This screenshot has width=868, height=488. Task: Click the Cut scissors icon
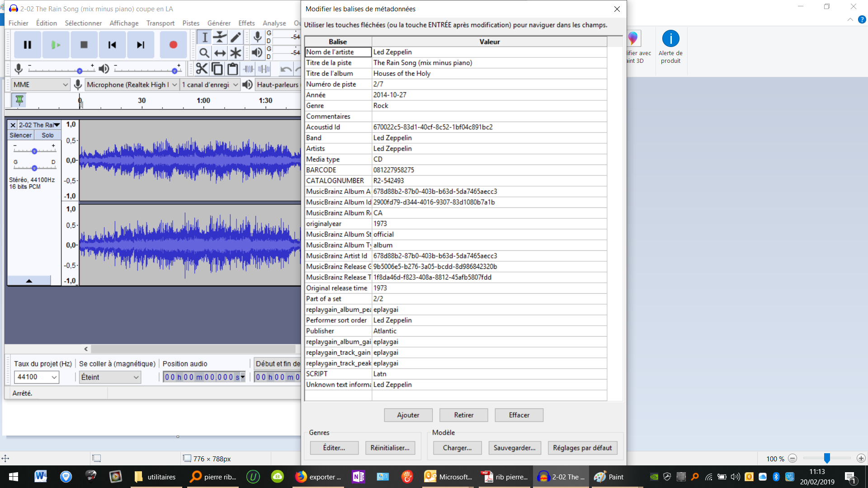point(202,69)
